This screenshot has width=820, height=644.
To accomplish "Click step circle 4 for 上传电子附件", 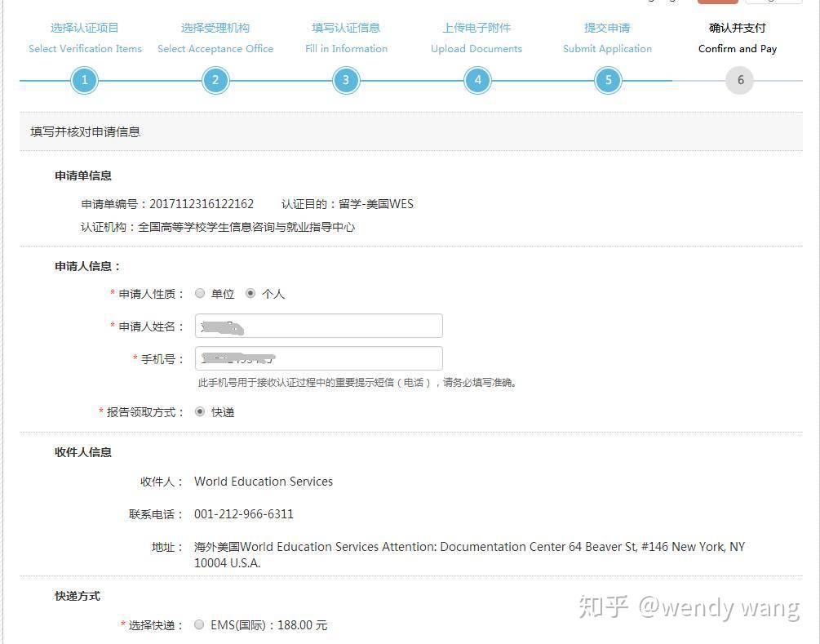I will (x=476, y=80).
